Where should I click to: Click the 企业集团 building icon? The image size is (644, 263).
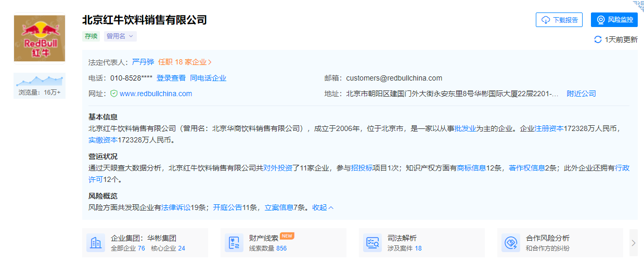coord(95,243)
